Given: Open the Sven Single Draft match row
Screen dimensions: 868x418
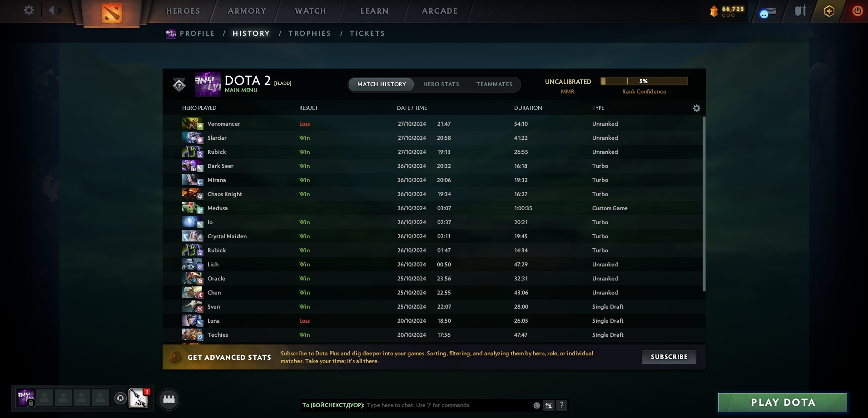Looking at the screenshot, I should [x=432, y=307].
